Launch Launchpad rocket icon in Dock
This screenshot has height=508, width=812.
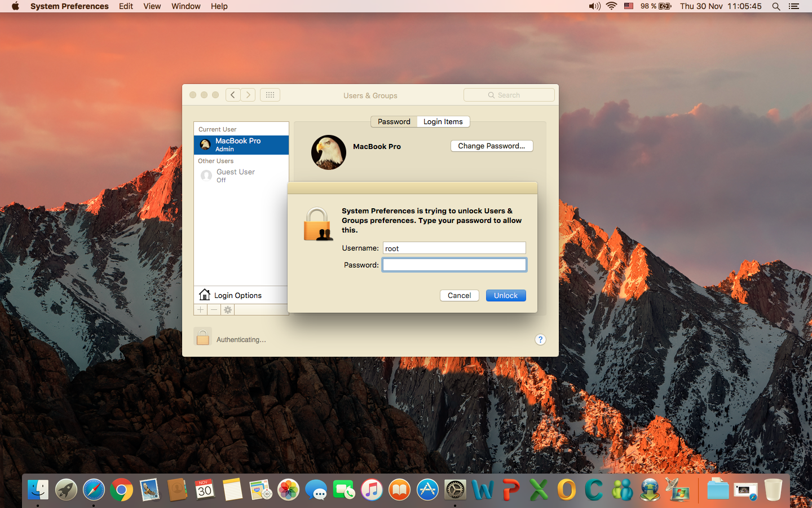(x=66, y=489)
